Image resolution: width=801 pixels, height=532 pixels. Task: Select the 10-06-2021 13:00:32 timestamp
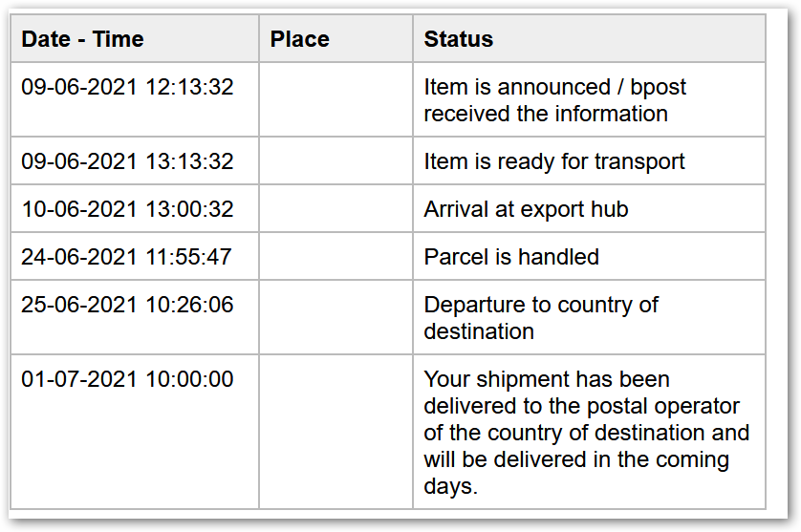[x=127, y=209]
